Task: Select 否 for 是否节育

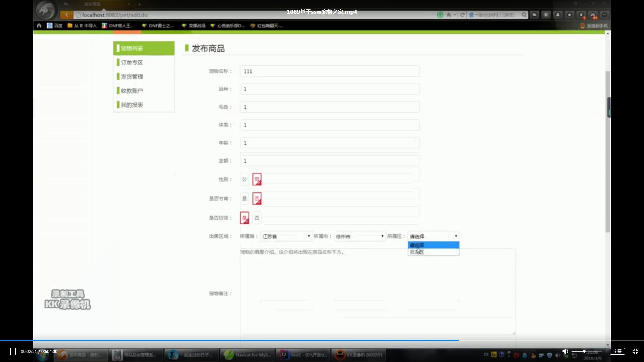Action: (257, 198)
